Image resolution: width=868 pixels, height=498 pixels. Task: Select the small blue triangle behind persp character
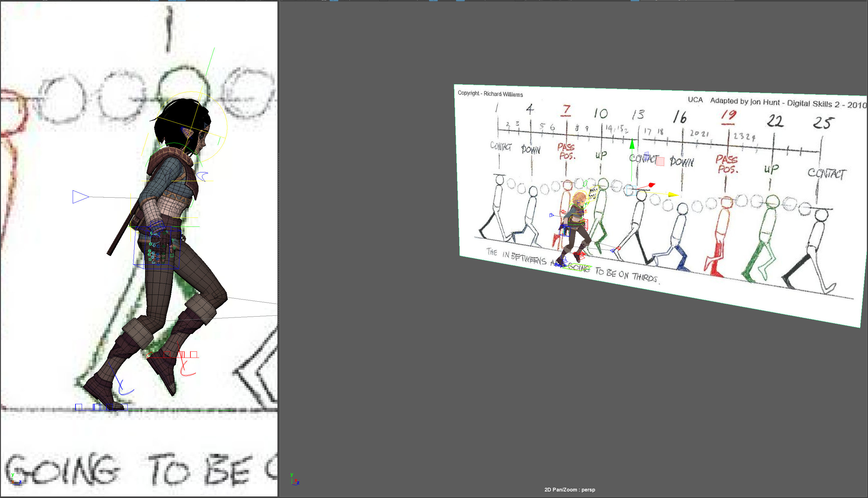pyautogui.click(x=551, y=215)
